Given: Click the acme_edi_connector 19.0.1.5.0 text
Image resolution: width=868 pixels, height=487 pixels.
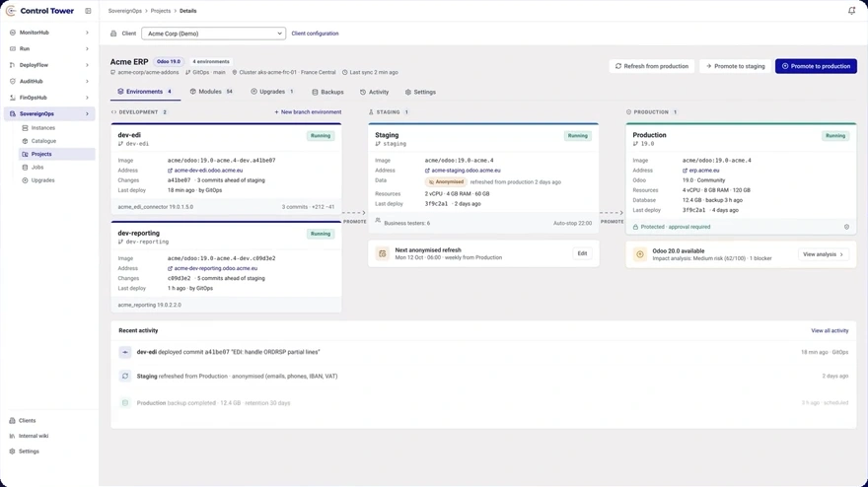Looking at the screenshot, I should coord(156,207).
